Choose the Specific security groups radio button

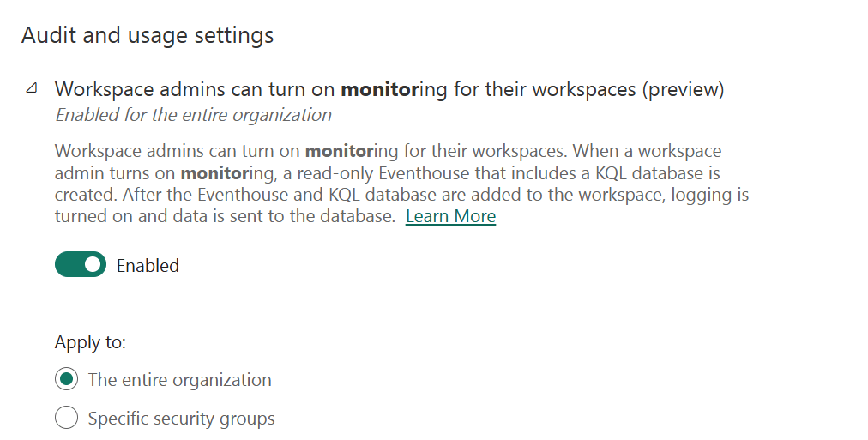click(66, 419)
